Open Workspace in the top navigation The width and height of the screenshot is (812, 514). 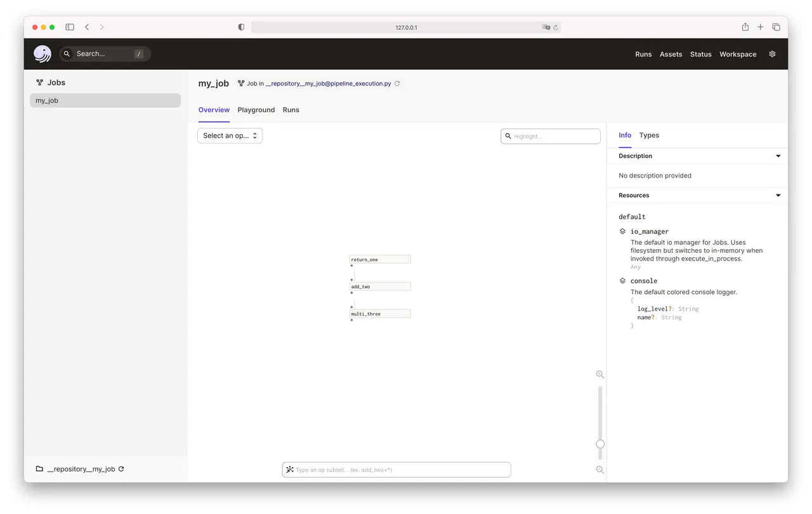pos(738,55)
